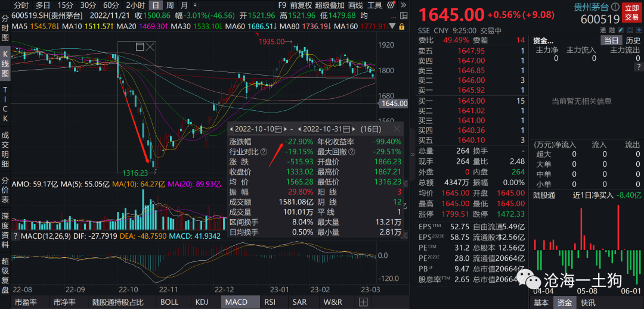Switch to 多日 period
The image size is (644, 309).
pyautogui.click(x=43, y=5)
